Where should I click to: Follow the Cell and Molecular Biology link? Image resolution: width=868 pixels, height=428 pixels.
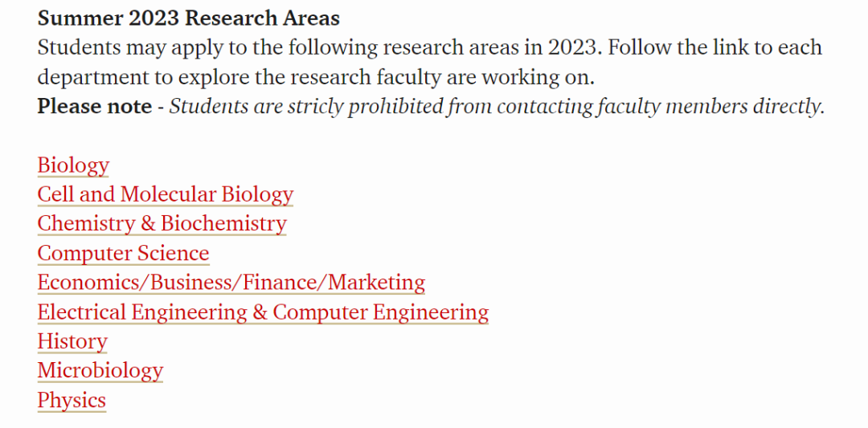[165, 194]
